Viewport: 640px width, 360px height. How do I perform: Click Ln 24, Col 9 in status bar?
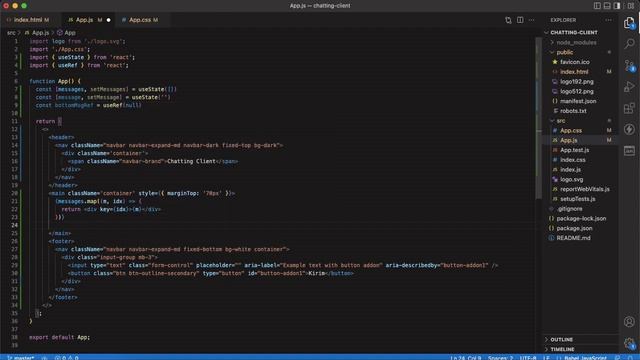pos(466,358)
